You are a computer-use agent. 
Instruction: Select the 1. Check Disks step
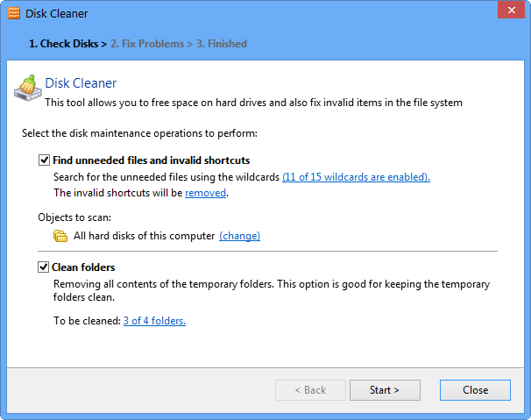pyautogui.click(x=64, y=44)
